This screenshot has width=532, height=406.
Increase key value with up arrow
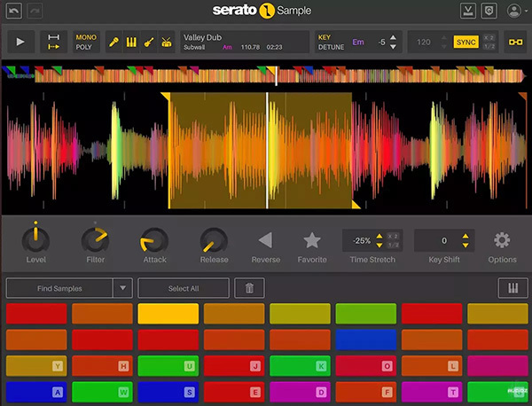click(393, 37)
